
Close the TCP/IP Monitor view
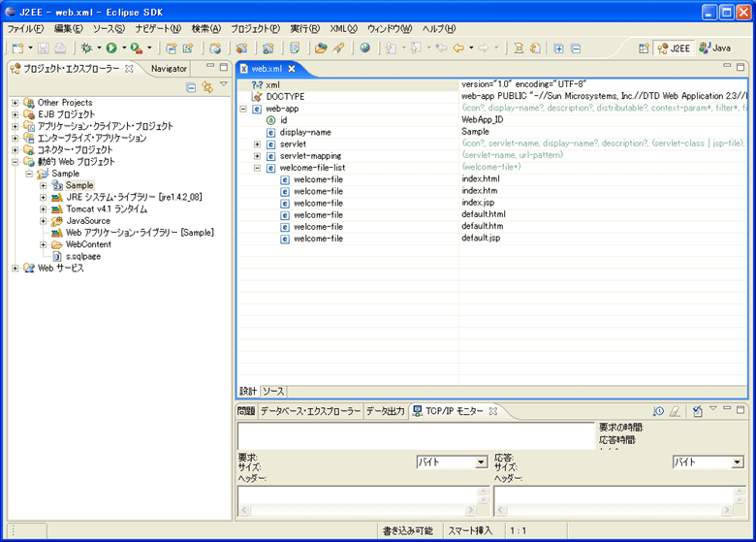point(492,411)
